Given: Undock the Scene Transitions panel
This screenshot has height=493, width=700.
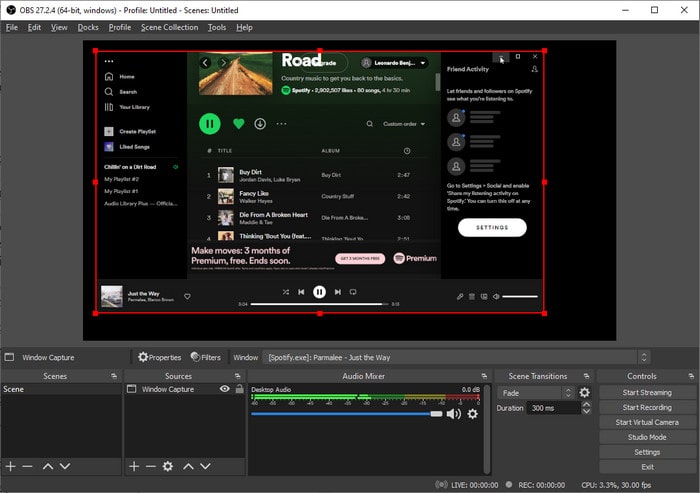Looking at the screenshot, I should pyautogui.click(x=586, y=376).
